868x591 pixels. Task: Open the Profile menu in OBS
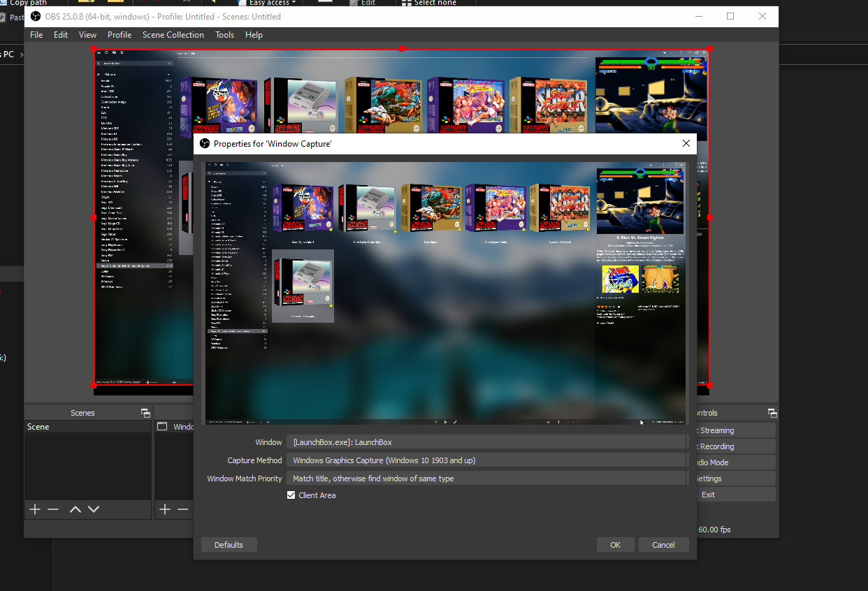(x=120, y=35)
